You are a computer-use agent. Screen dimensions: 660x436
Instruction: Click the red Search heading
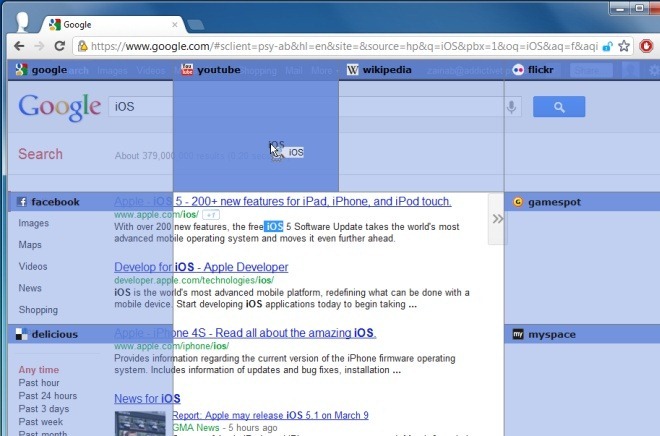click(x=40, y=154)
